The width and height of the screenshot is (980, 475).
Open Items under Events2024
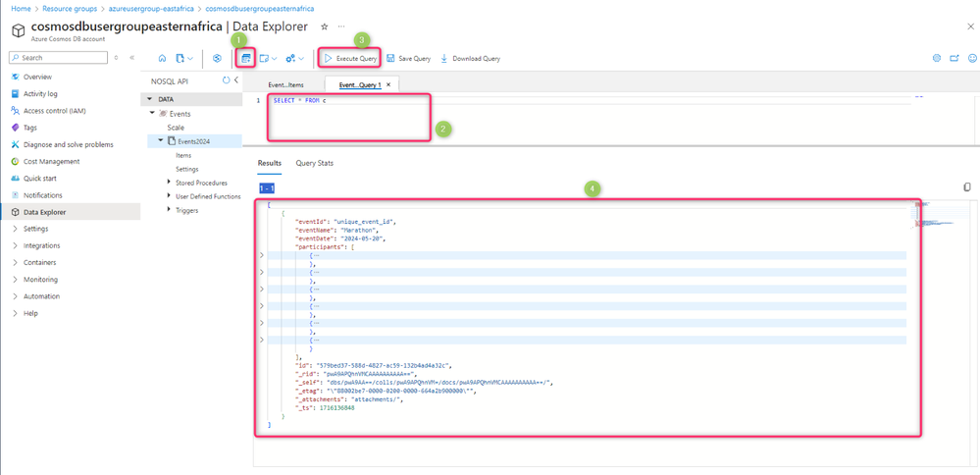(183, 155)
